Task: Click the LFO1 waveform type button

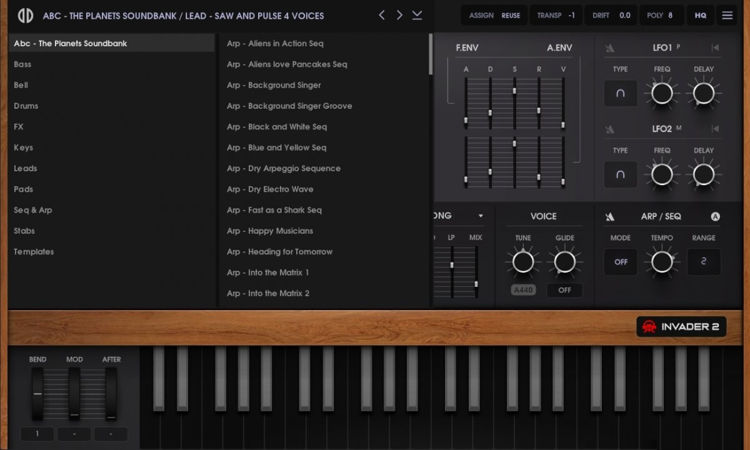Action: (620, 94)
